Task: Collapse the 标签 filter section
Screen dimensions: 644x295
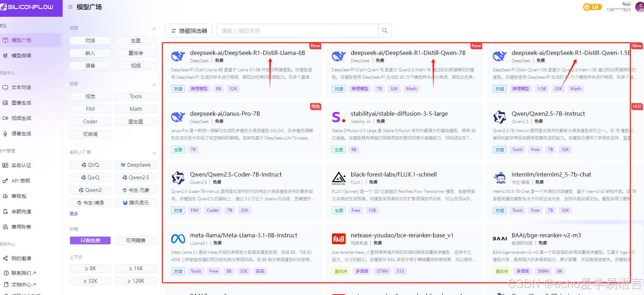Action: (x=154, y=85)
